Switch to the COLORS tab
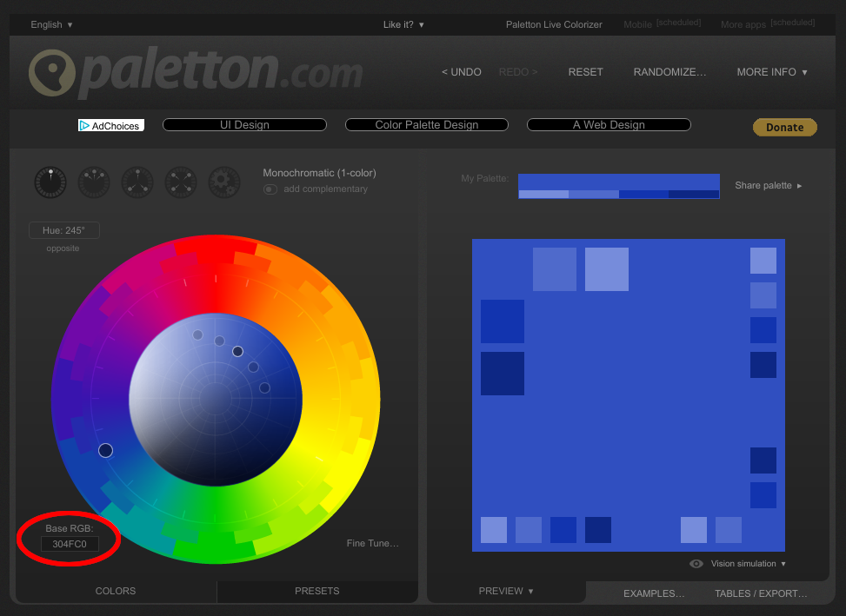This screenshot has height=616, width=846. click(116, 591)
